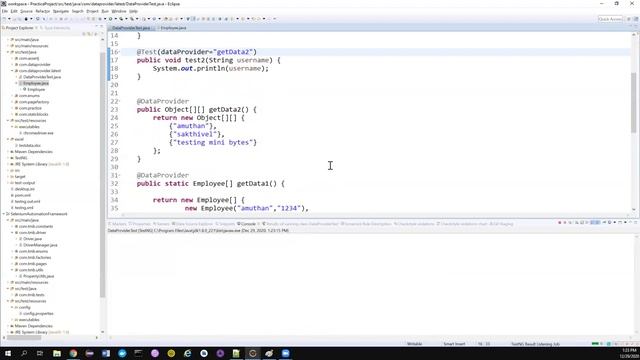640x360 pixels.
Task: Select the com.staticblocks package
Action: (x=33, y=114)
